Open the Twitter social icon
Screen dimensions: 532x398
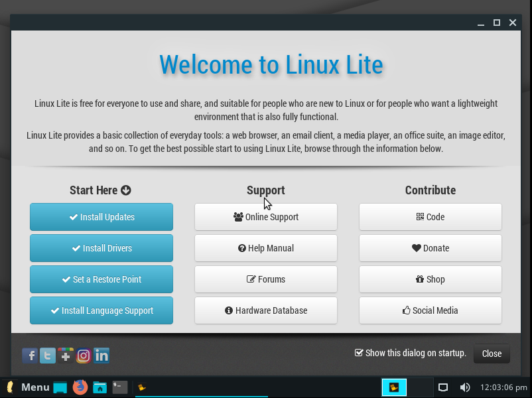[x=48, y=356]
